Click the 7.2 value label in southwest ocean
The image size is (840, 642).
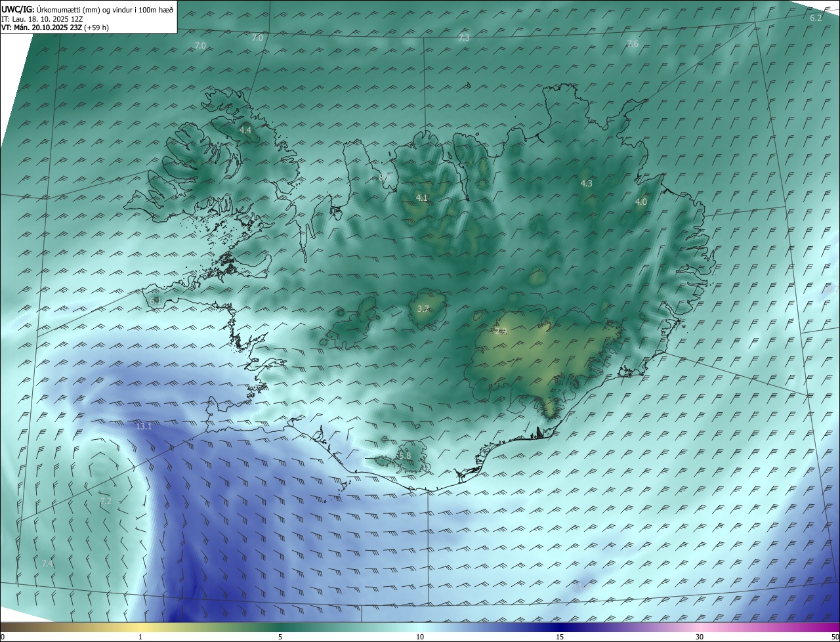click(x=106, y=502)
